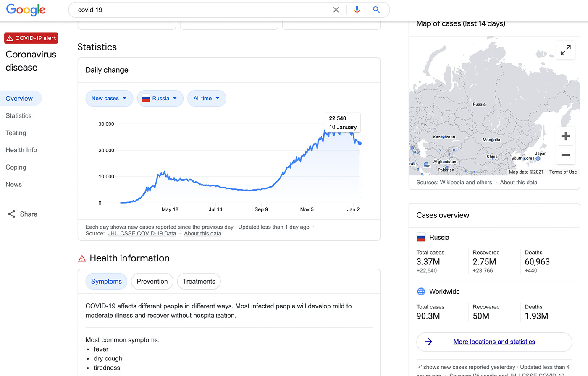This screenshot has width=588, height=376.
Task: Expand the All time range dropdown
Action: (x=207, y=99)
